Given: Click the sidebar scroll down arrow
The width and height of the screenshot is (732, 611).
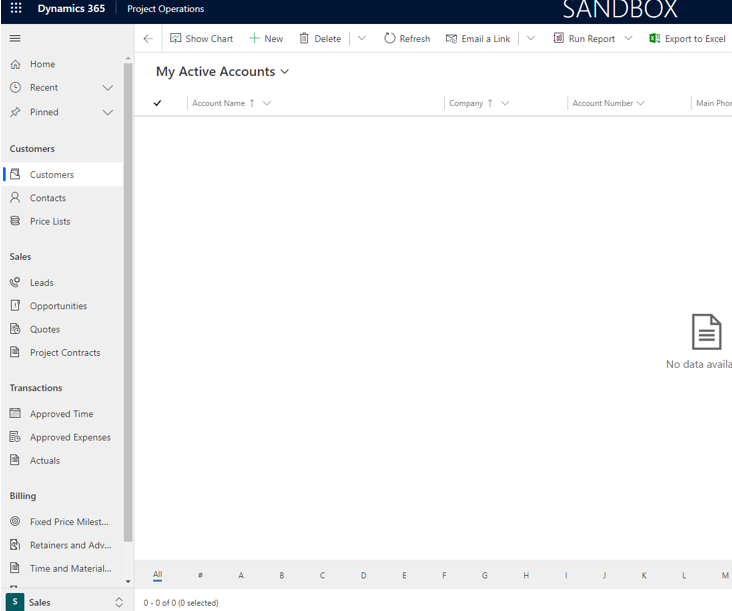Looking at the screenshot, I should 128,582.
